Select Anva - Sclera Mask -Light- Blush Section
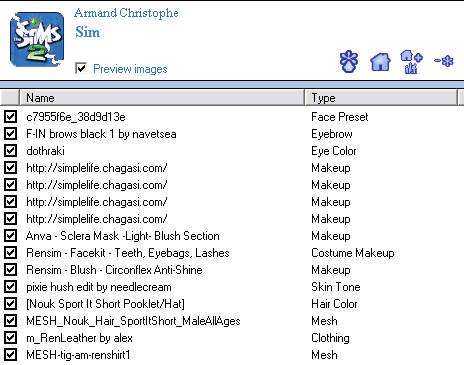Viewport: 464px width, 365px height. pos(123,236)
